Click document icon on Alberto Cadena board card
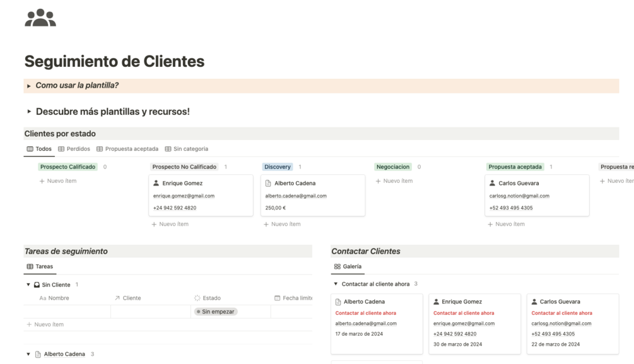This screenshot has width=634, height=364. pyautogui.click(x=268, y=183)
